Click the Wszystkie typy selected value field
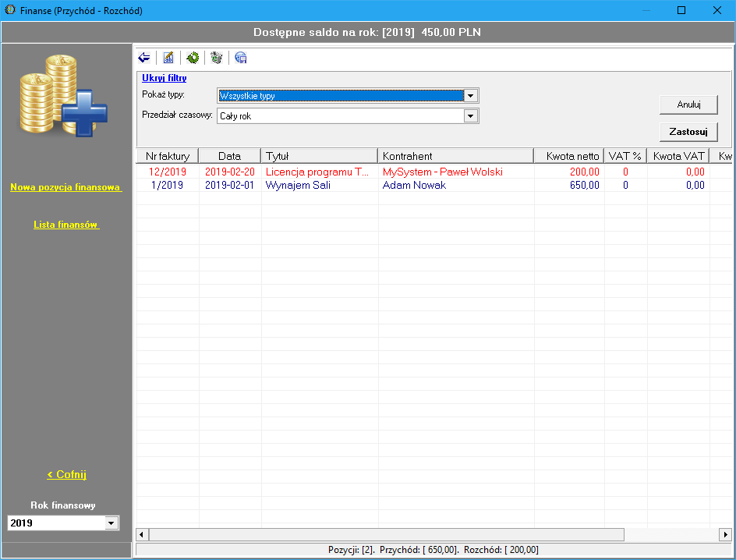Image resolution: width=736 pixels, height=560 pixels. [341, 96]
